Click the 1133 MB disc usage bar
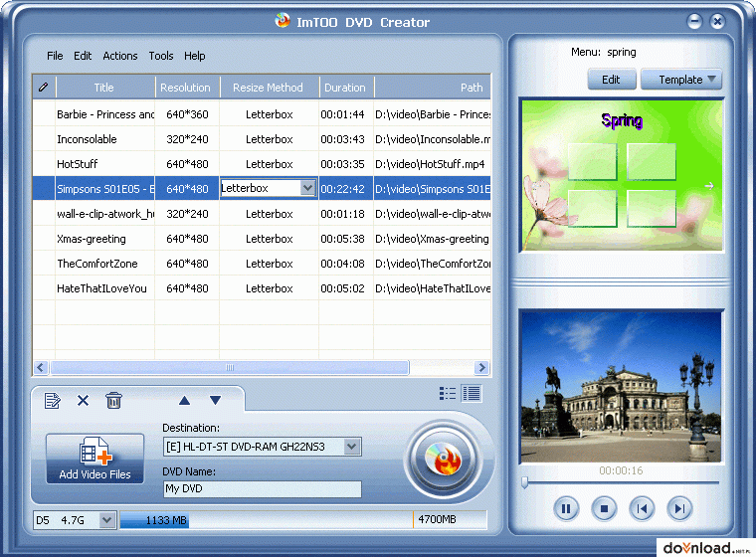756x557 pixels. [x=154, y=520]
